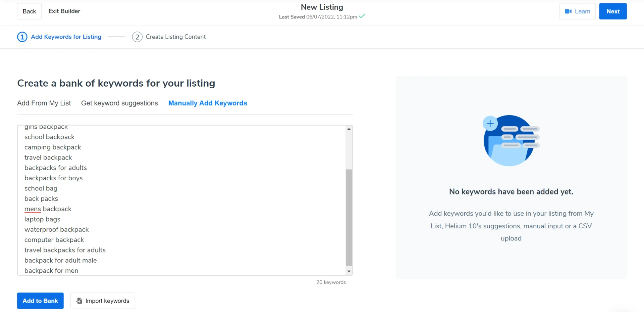644x312 pixels.
Task: Click the step 2 circle icon
Action: (137, 37)
